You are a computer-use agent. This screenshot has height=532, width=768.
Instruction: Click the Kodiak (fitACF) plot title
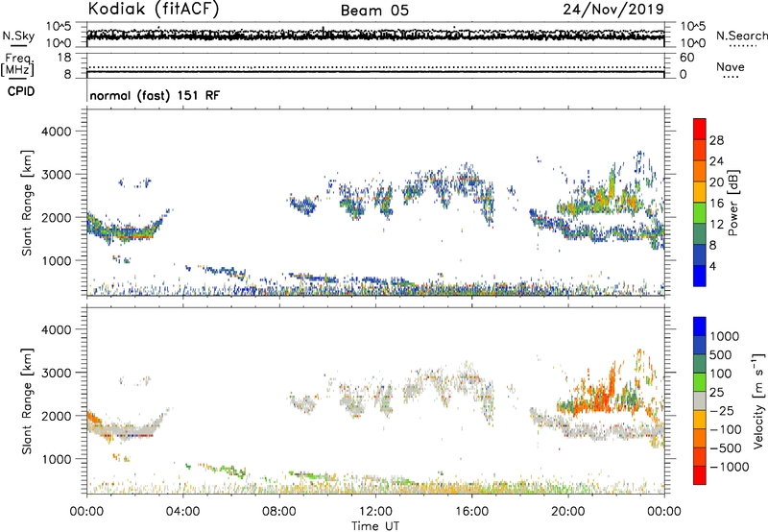pyautogui.click(x=154, y=9)
